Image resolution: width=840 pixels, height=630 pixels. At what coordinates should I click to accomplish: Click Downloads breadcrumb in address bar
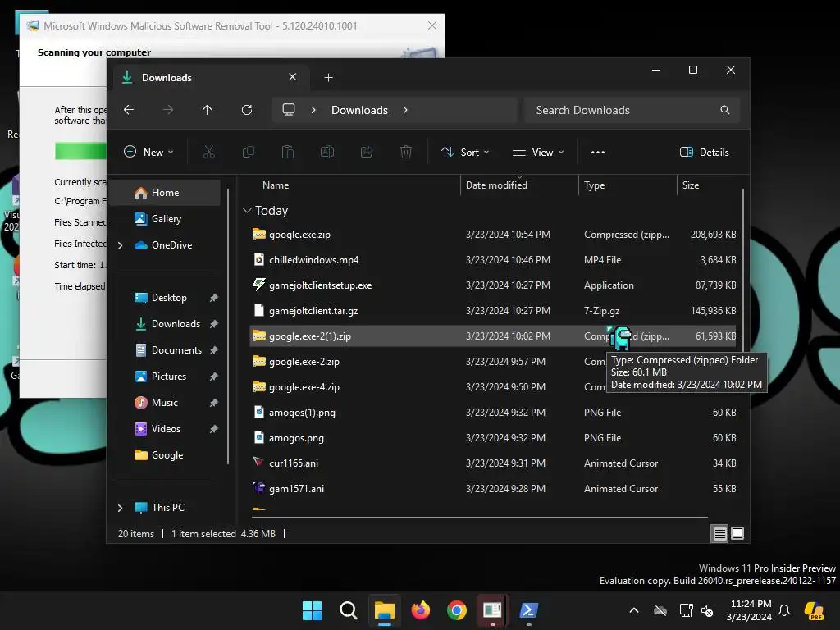click(359, 110)
